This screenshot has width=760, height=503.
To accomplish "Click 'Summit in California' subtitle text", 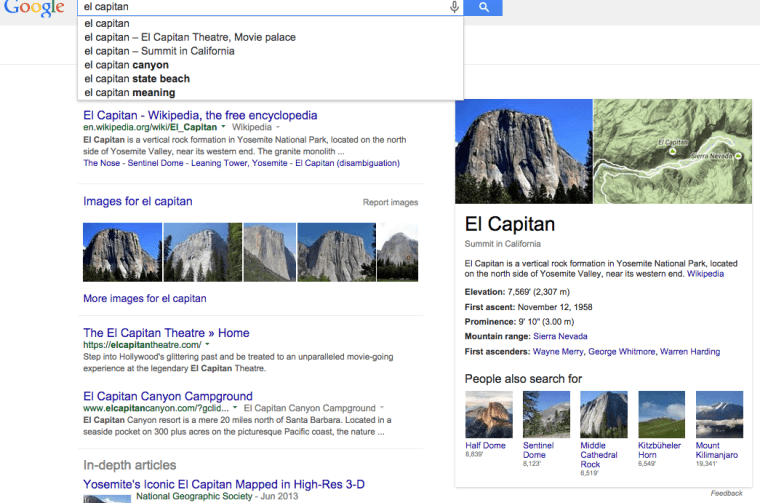I will click(503, 244).
